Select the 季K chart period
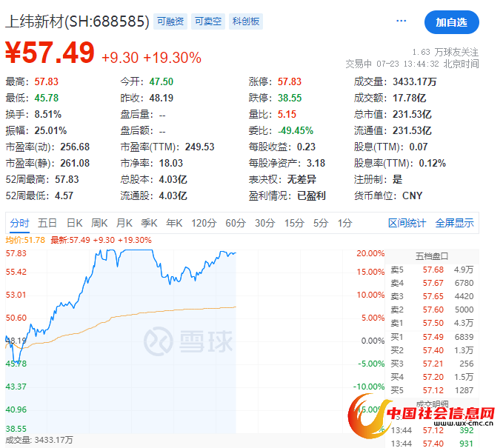 (150, 223)
